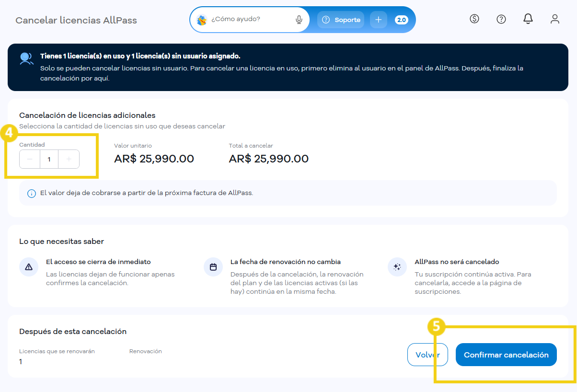Viewport: 577px width, 392px height.
Task: Open the user profile icon
Action: (555, 19)
